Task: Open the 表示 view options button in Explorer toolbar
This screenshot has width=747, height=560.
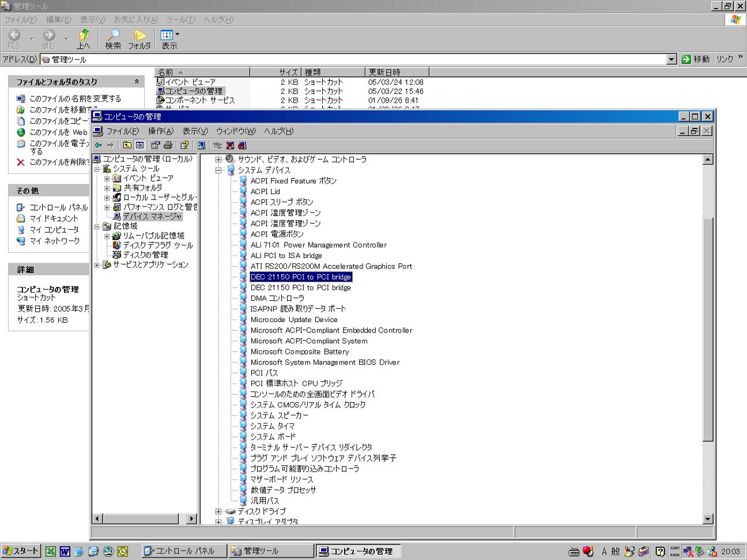Action: [169, 39]
